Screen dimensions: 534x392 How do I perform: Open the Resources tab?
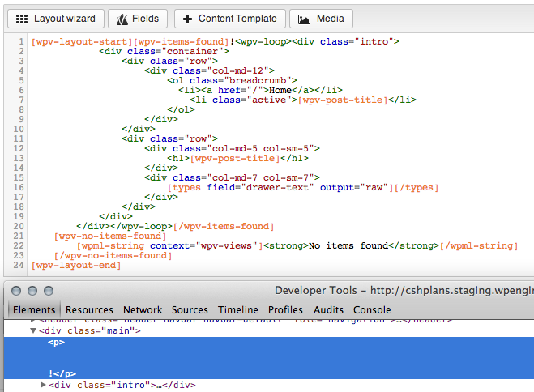coord(89,309)
